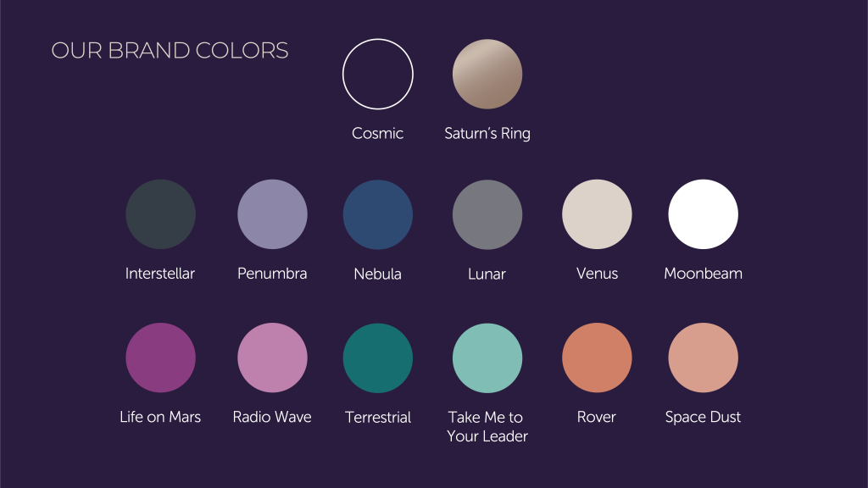868x488 pixels.
Task: Pick the Interstellar dark gray swatch
Action: (160, 214)
